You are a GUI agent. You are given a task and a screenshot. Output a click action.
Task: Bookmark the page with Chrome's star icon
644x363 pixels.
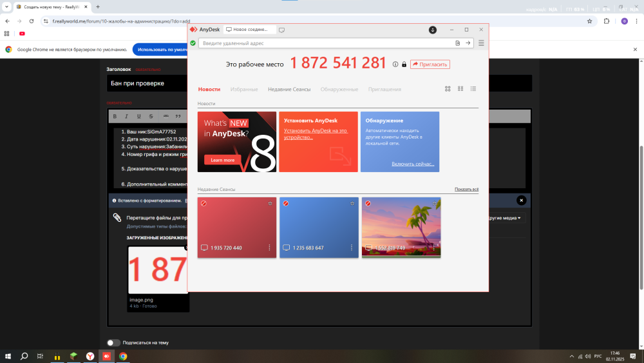[x=589, y=21]
